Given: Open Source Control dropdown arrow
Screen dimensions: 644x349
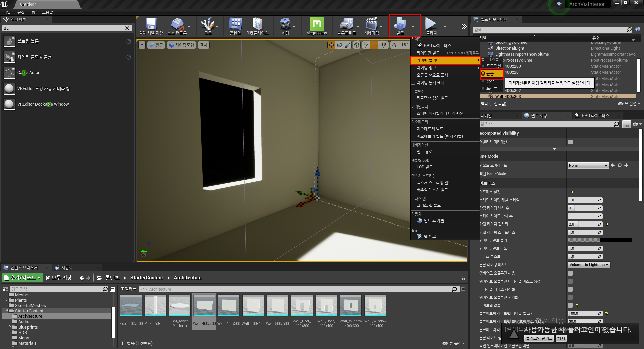Looking at the screenshot, I should [x=189, y=26].
